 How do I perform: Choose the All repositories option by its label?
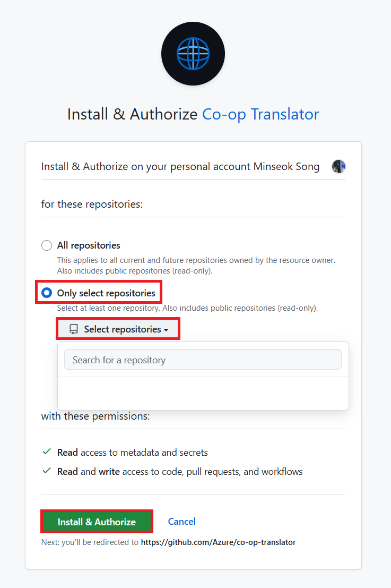pos(88,245)
